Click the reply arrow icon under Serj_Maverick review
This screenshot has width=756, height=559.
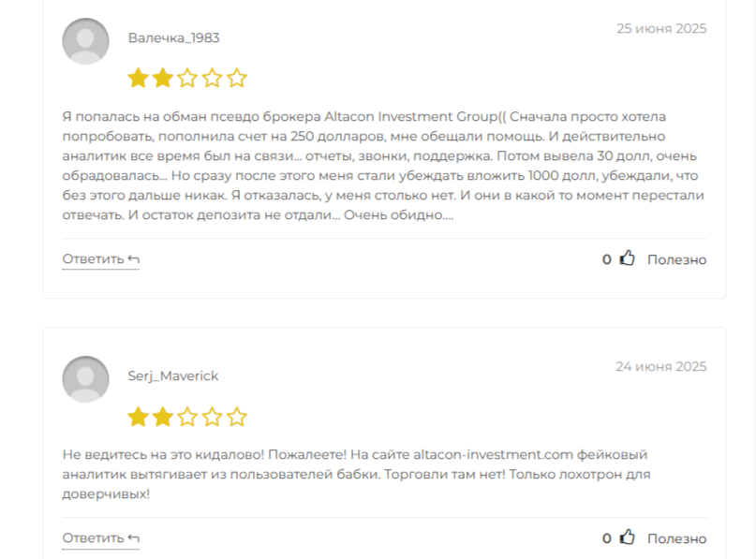[x=134, y=538]
